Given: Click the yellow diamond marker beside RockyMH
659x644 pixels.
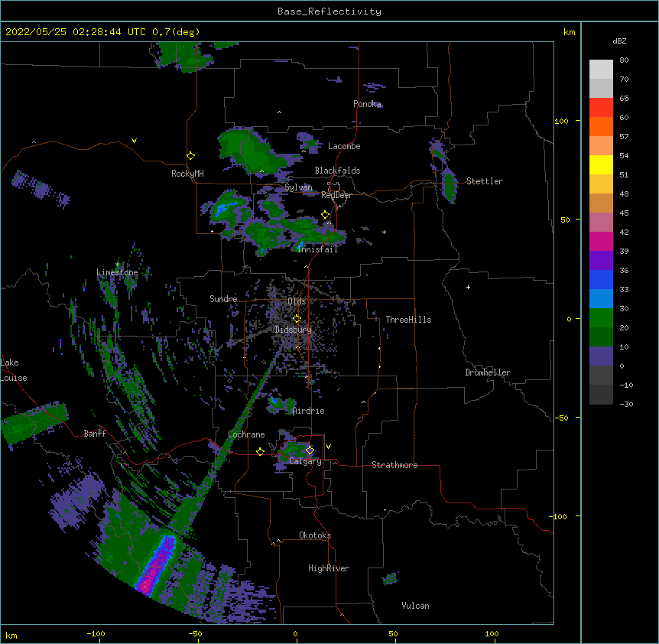Looking at the screenshot, I should (x=191, y=156).
